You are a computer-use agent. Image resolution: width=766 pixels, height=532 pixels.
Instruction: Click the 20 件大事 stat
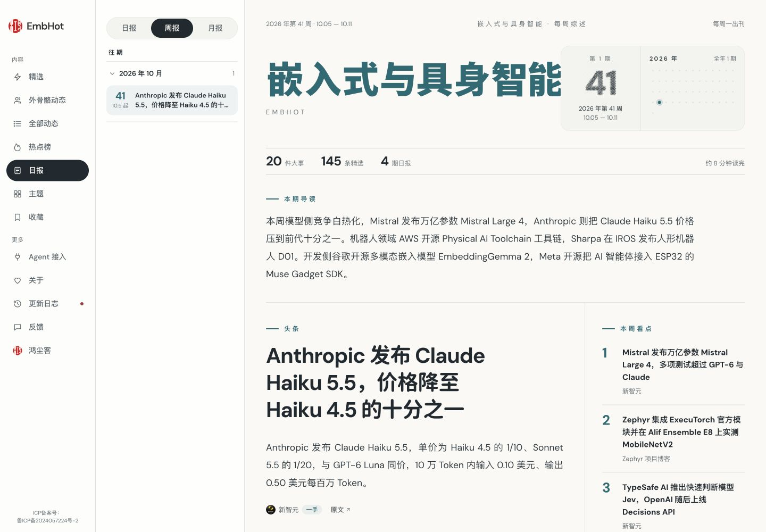tap(285, 161)
